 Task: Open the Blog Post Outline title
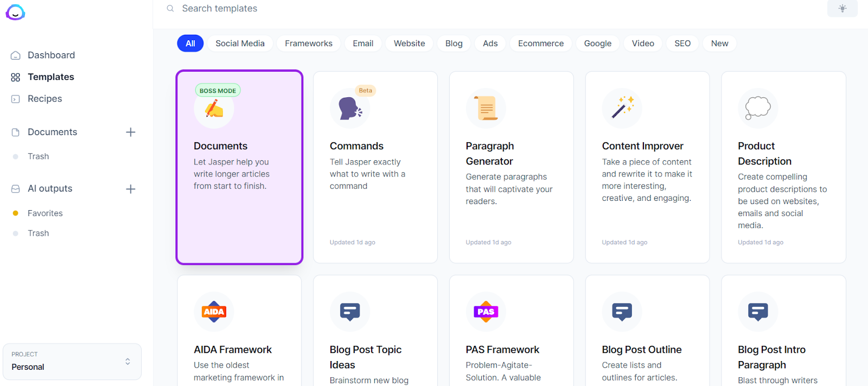point(642,350)
